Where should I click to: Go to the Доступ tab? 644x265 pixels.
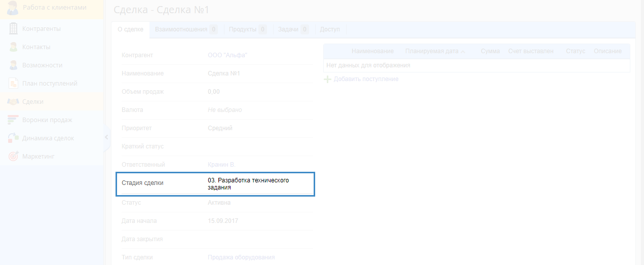[330, 29]
